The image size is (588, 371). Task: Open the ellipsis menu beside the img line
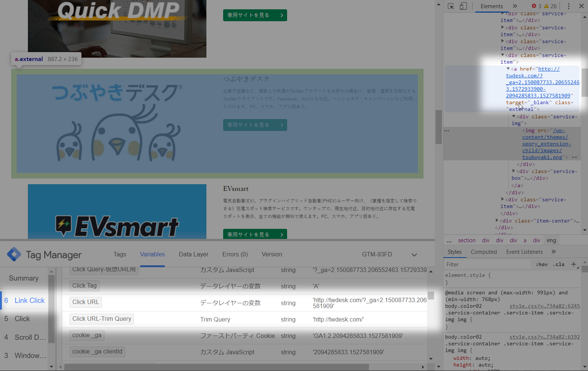pyautogui.click(x=447, y=131)
